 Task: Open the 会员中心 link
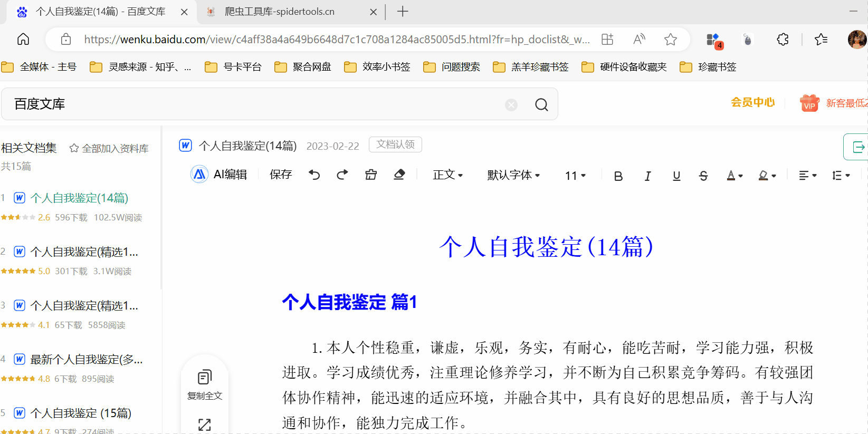pos(753,102)
